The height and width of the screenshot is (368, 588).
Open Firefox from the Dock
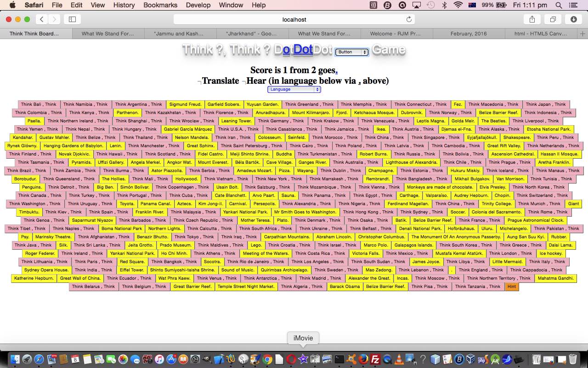pos(363,359)
